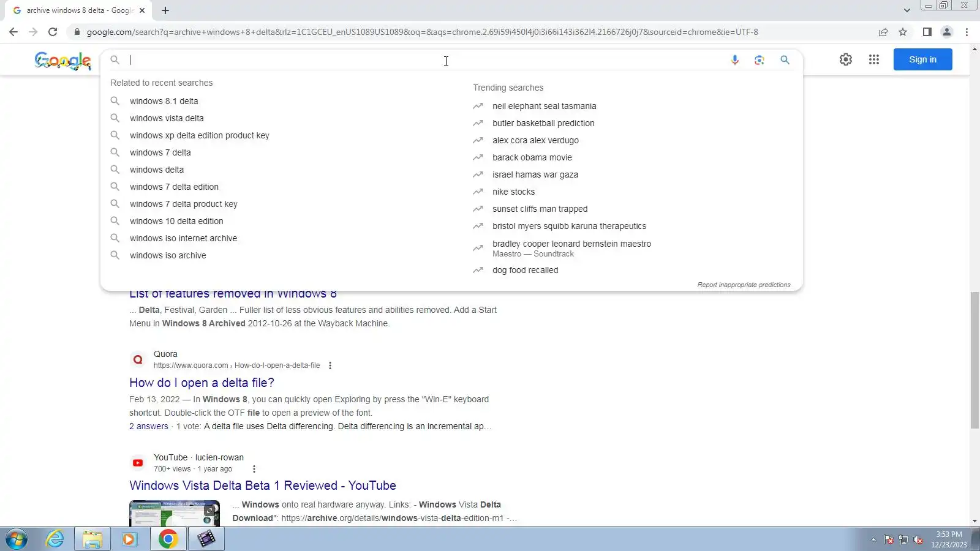Image resolution: width=980 pixels, height=551 pixels.
Task: Open the tab search dropdown
Action: pos(907,10)
